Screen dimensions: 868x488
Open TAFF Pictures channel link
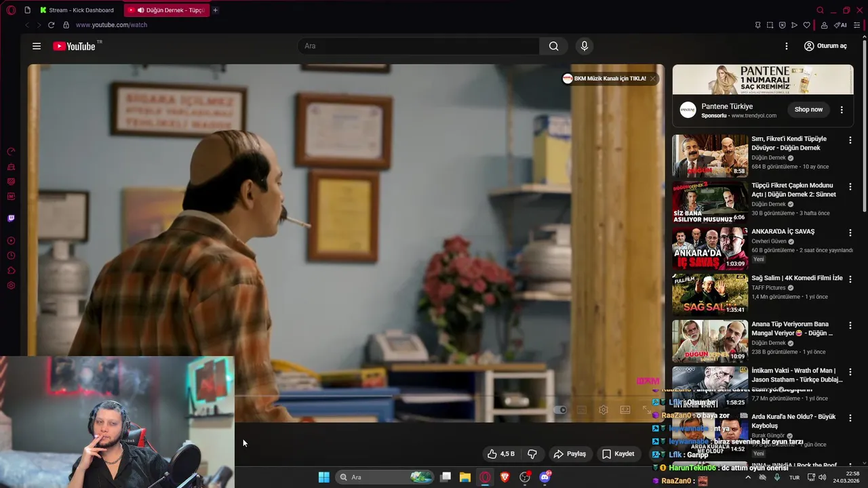coord(768,287)
